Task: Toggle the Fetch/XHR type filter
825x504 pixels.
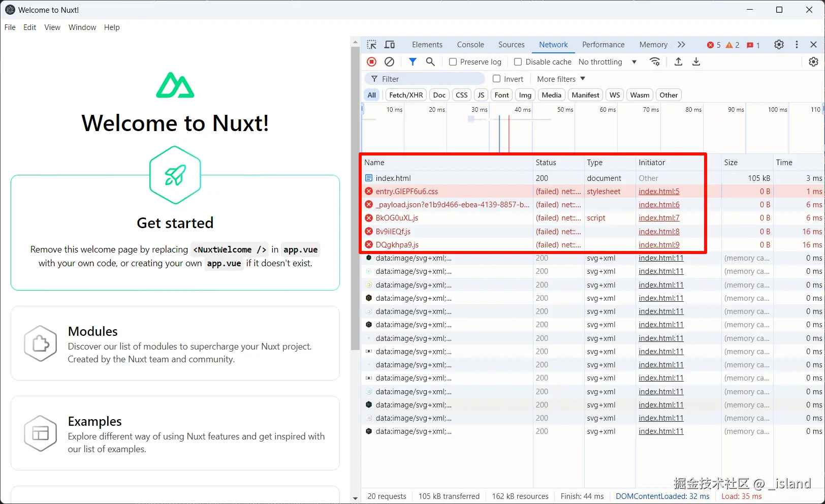Action: click(x=406, y=95)
